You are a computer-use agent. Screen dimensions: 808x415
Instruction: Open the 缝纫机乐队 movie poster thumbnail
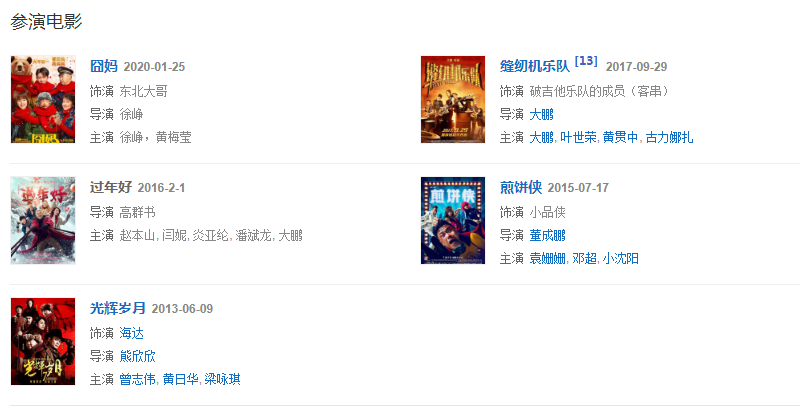tap(453, 99)
